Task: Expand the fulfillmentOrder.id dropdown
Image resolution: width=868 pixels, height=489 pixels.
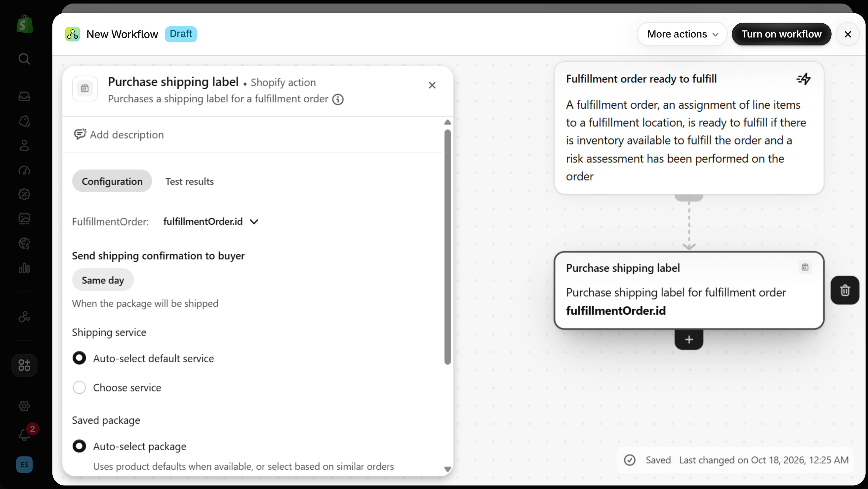Action: click(211, 221)
